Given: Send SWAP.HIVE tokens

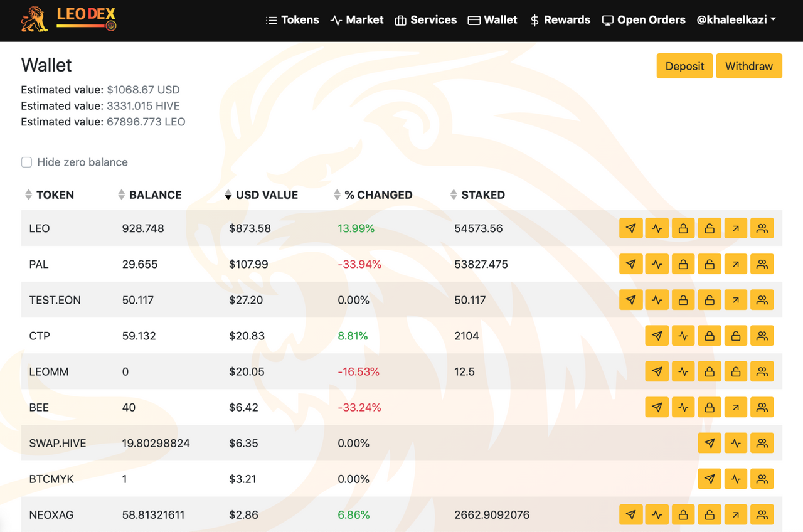Looking at the screenshot, I should point(710,443).
